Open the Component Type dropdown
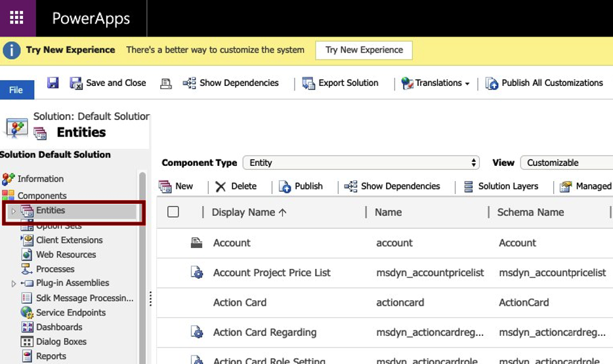 [x=361, y=163]
